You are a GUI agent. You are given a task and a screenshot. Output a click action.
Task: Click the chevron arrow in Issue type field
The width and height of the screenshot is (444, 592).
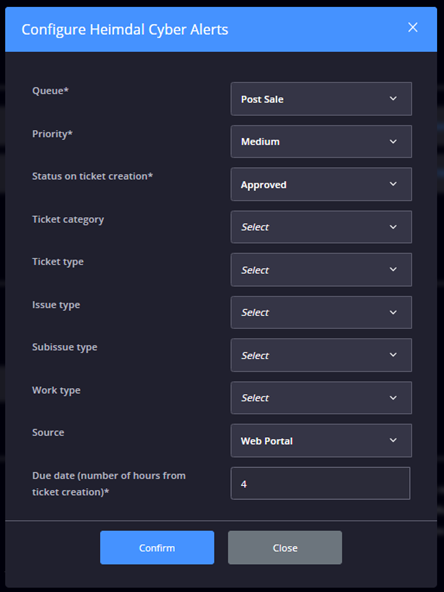point(393,312)
